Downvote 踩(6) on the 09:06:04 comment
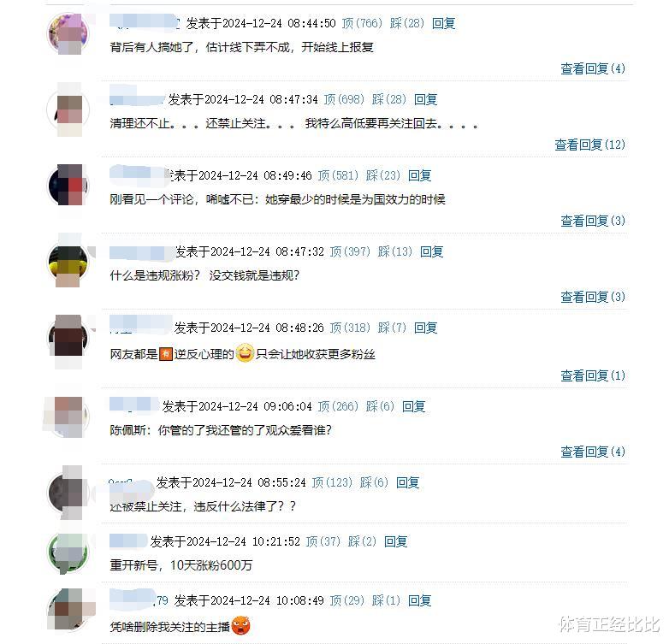This screenshot has height=644, width=669. pos(380,406)
